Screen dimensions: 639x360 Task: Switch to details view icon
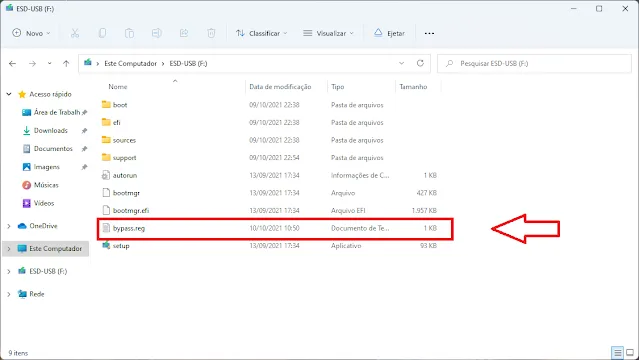pos(618,353)
